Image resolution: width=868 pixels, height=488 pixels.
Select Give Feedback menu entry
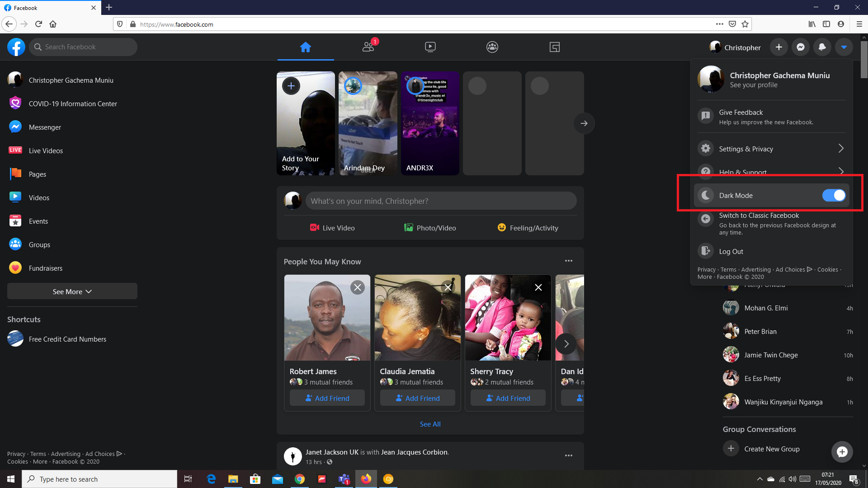(772, 117)
